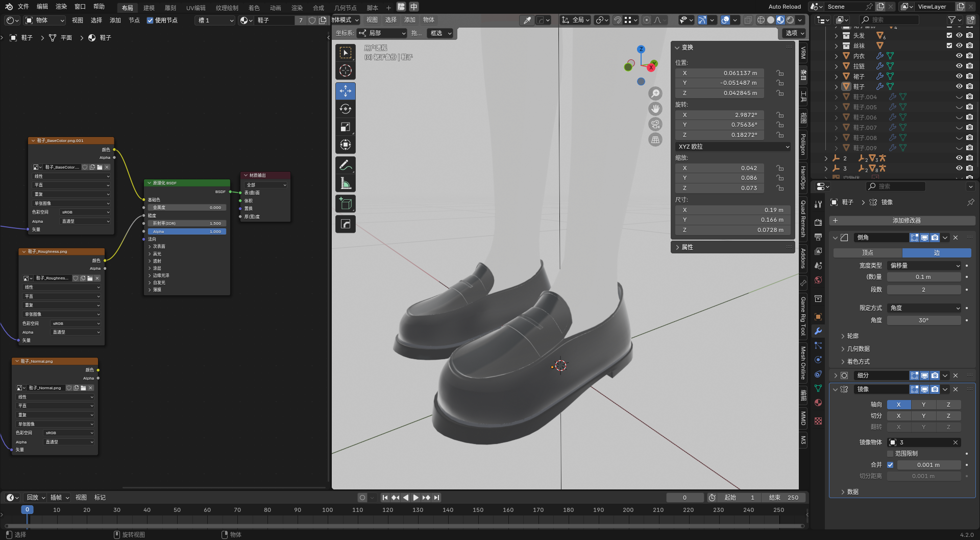Open modifier properties wrench tab
The height and width of the screenshot is (540, 980).
click(x=818, y=331)
